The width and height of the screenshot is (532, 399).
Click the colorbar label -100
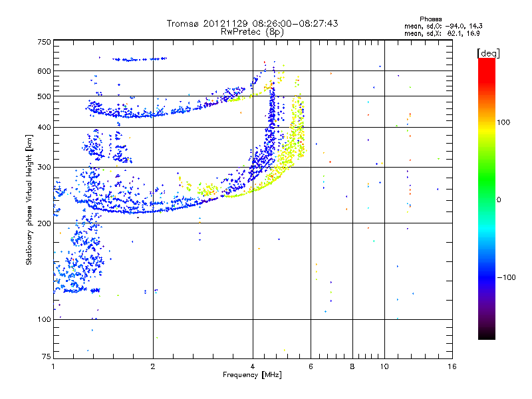(x=506, y=277)
